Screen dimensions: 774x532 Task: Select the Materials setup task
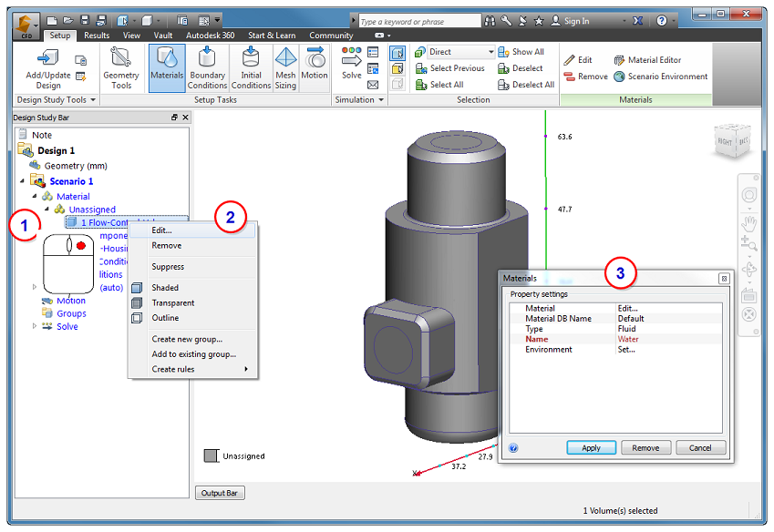[167, 67]
